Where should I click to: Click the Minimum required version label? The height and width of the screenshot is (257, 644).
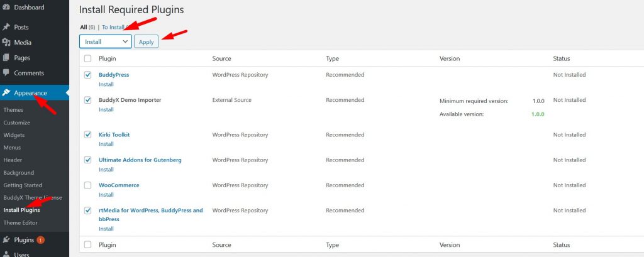pos(474,101)
